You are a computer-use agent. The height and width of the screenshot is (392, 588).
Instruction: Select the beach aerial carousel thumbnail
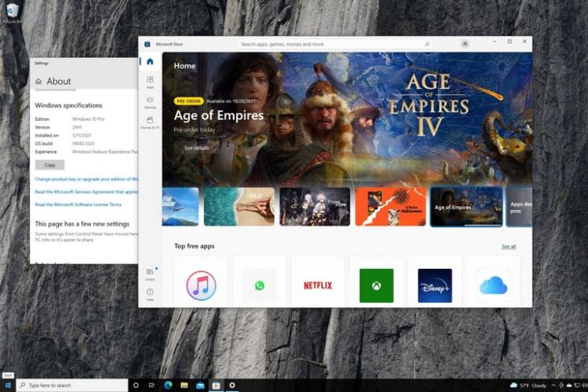pos(239,207)
